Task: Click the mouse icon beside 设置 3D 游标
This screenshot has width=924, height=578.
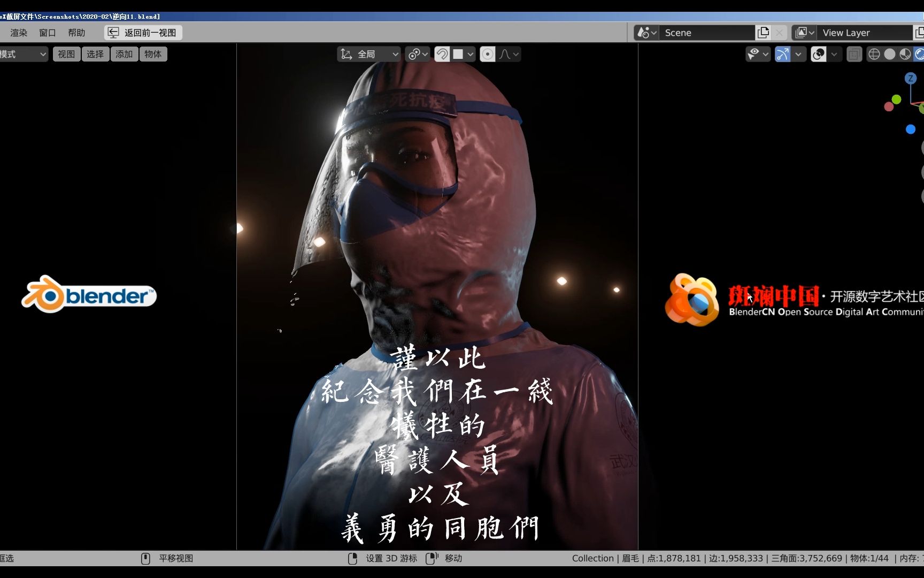Action: tap(352, 559)
